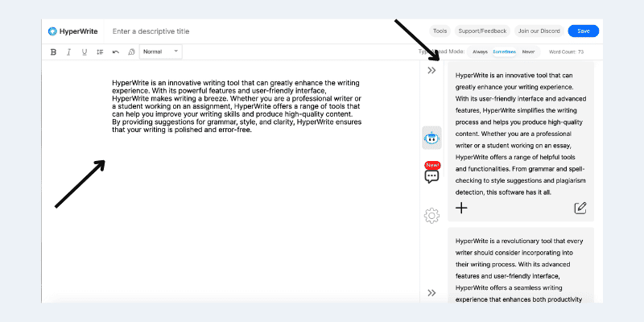
Task: Click the first suggestion card about innovative tool
Action: (521, 142)
